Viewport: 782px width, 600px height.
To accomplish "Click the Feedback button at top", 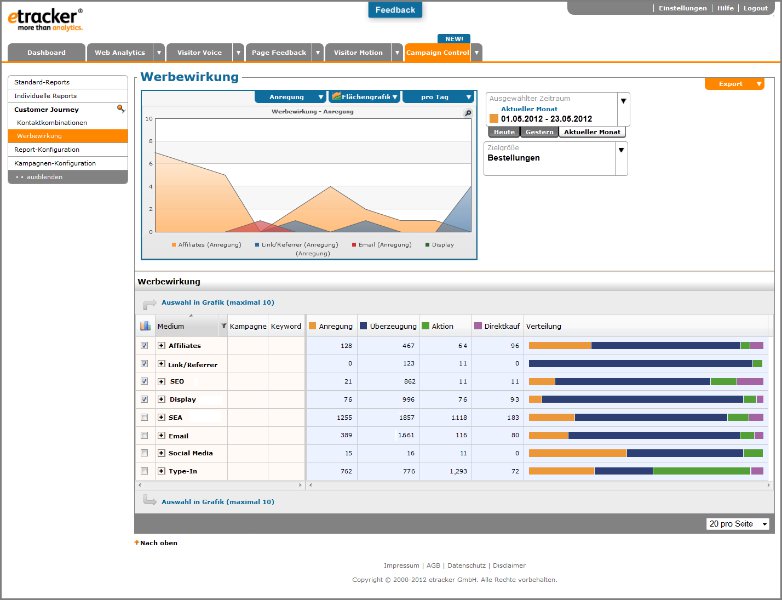I will pos(395,10).
